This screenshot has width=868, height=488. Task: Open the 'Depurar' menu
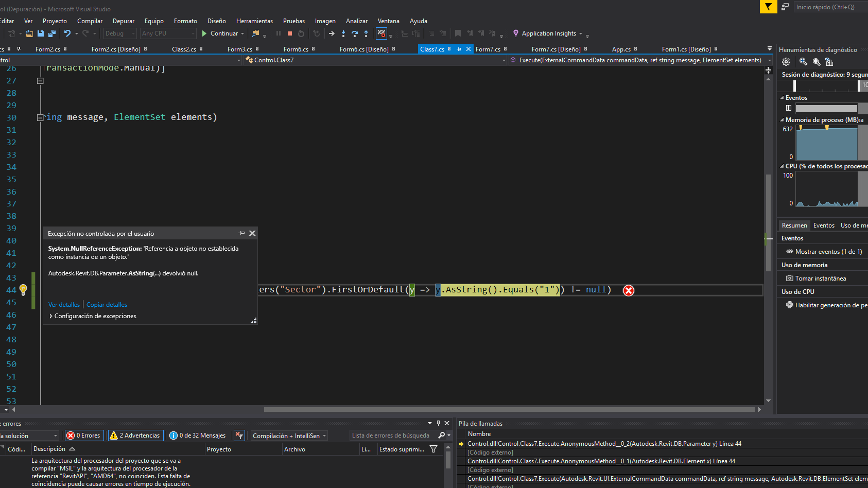click(x=123, y=21)
